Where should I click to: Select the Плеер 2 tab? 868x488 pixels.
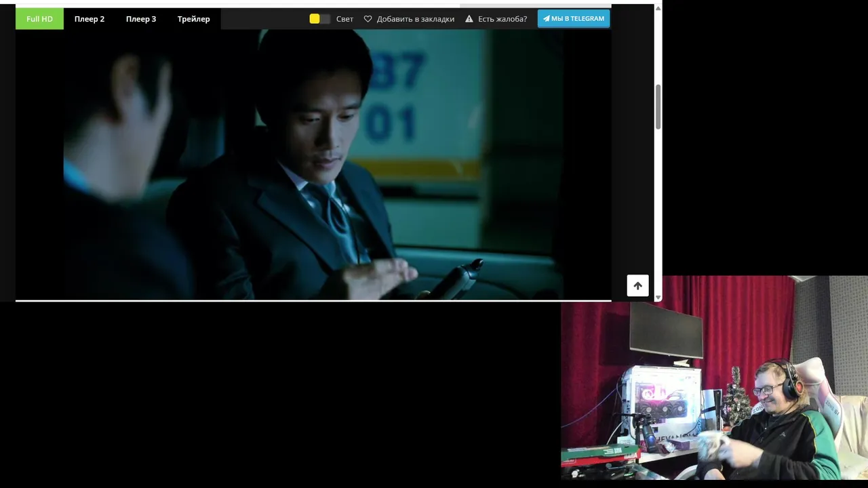[90, 19]
